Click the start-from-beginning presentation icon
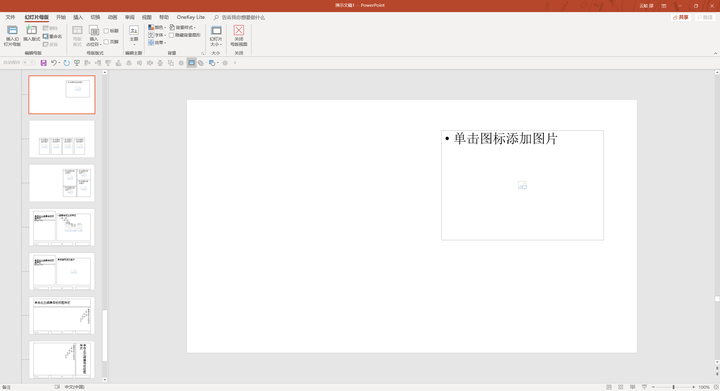 click(x=77, y=63)
